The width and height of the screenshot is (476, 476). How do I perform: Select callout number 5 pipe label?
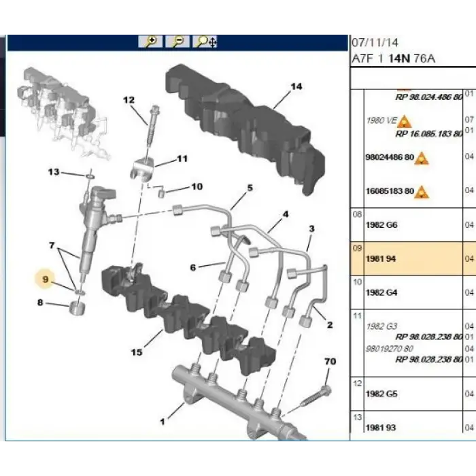[x=250, y=188]
